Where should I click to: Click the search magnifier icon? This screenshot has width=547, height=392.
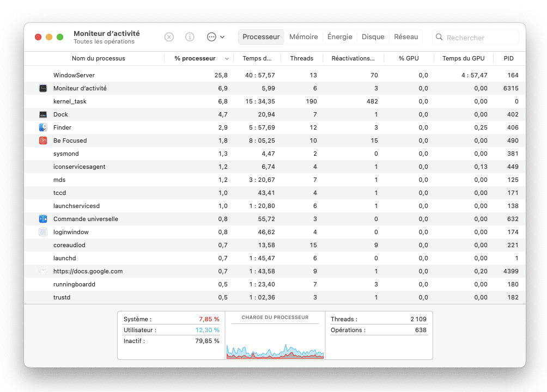point(439,38)
